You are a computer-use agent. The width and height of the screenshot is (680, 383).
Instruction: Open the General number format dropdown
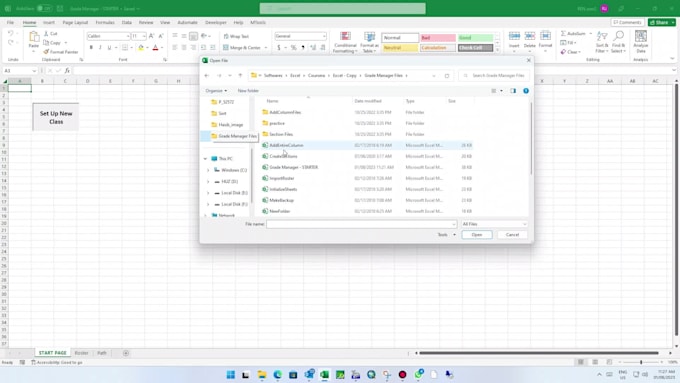[x=324, y=36]
